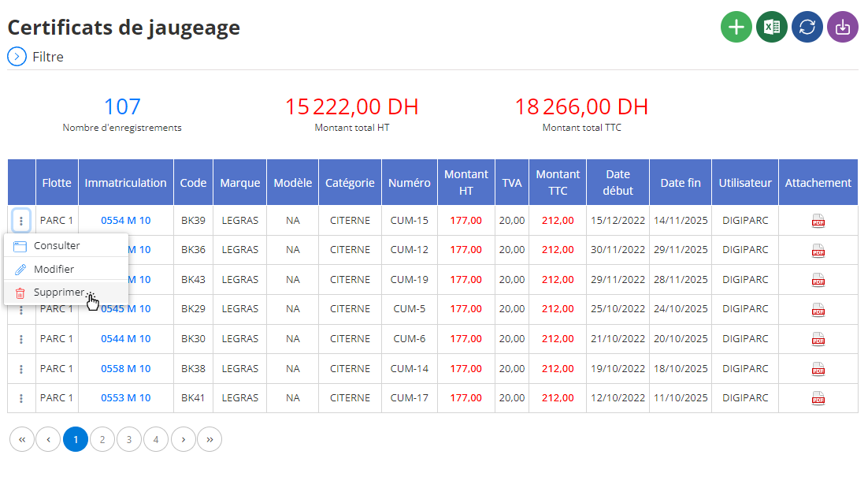The image size is (868, 477).
Task: Open vehicle link 0554 M 10 in BK39 row
Action: 126,221
